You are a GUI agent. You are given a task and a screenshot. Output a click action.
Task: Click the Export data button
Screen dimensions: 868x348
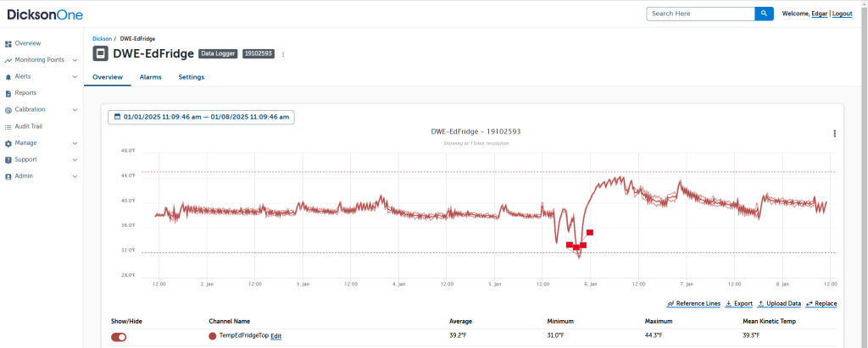(738, 303)
